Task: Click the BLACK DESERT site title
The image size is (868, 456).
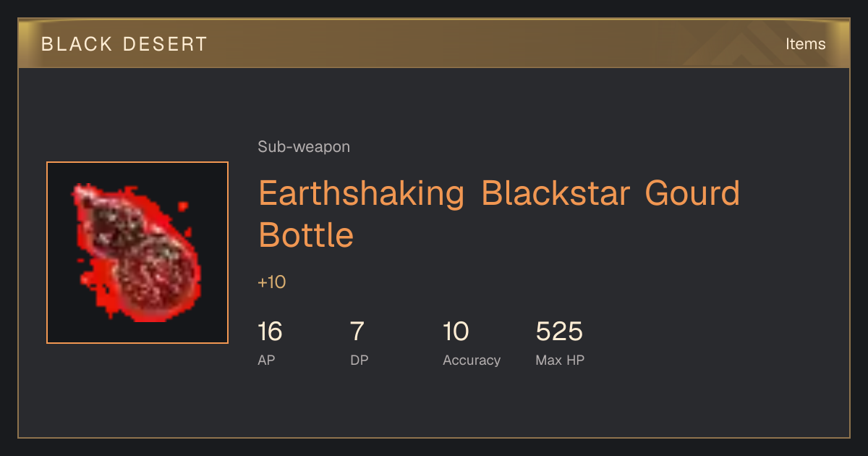Action: (x=124, y=44)
